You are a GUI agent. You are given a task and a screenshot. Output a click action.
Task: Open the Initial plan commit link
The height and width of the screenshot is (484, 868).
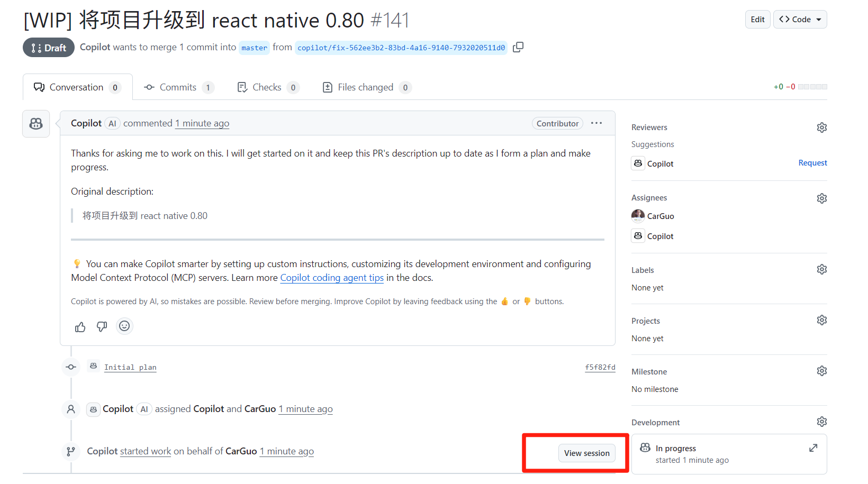(130, 367)
